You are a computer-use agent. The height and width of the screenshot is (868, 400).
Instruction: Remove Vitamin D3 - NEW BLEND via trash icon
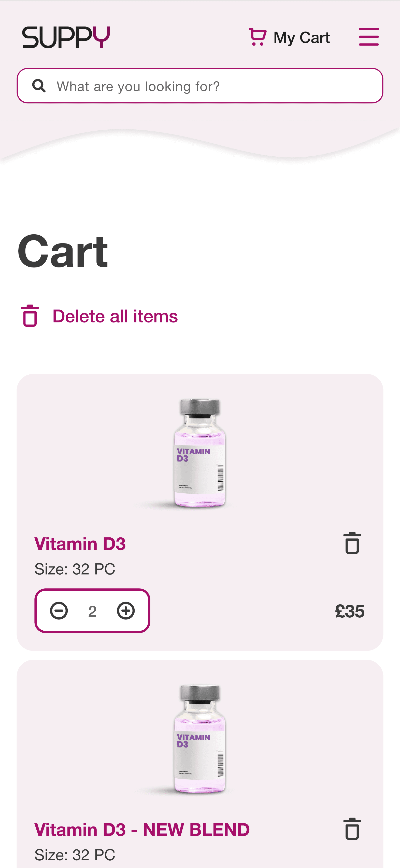tap(352, 829)
